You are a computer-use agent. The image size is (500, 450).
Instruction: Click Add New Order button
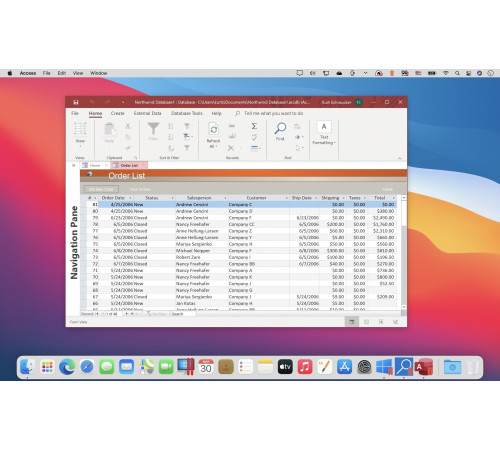tap(101, 189)
